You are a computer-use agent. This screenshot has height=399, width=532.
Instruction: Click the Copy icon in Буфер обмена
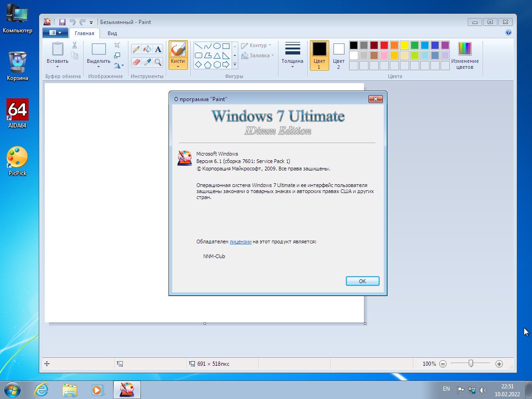coord(75,55)
